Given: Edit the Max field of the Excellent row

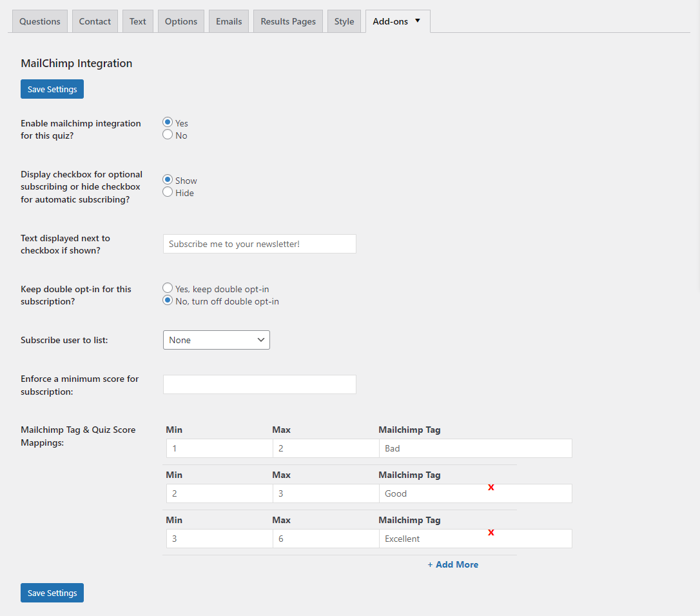Looking at the screenshot, I should tap(326, 539).
